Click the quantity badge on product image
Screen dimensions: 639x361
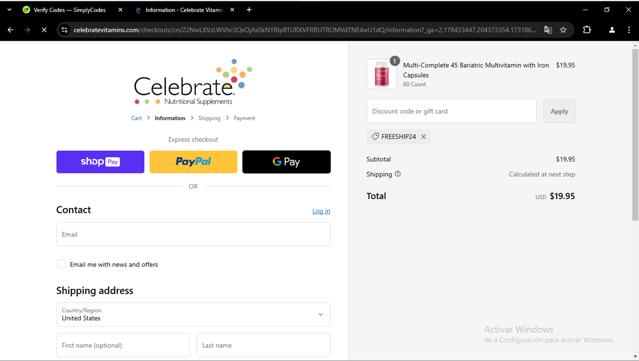pyautogui.click(x=394, y=61)
